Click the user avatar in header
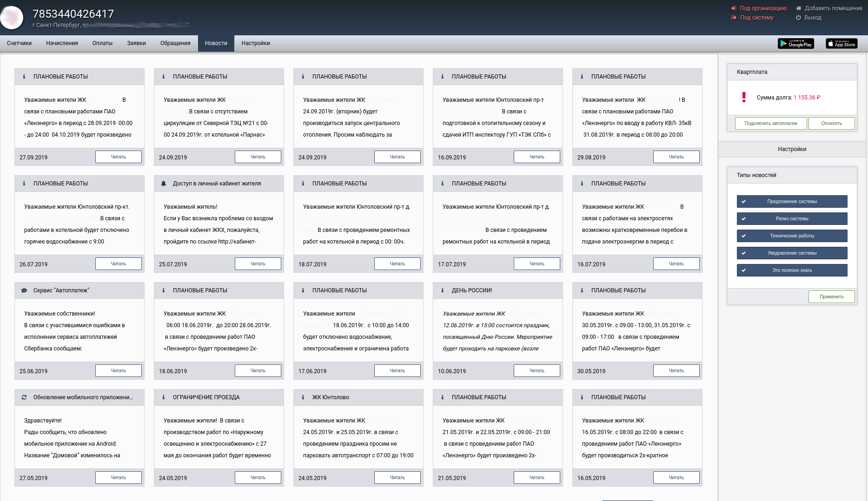Image resolution: width=868 pixels, height=501 pixels. coord(12,18)
